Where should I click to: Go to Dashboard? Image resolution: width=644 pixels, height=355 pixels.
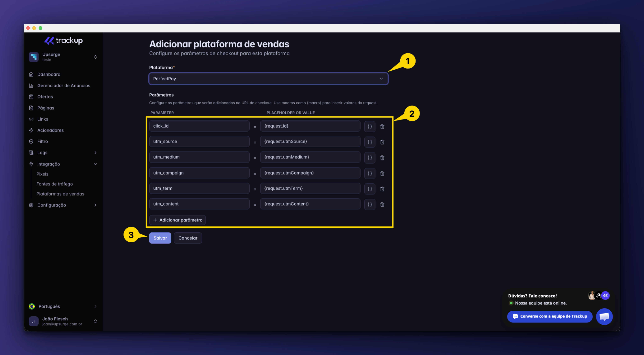pyautogui.click(x=49, y=74)
